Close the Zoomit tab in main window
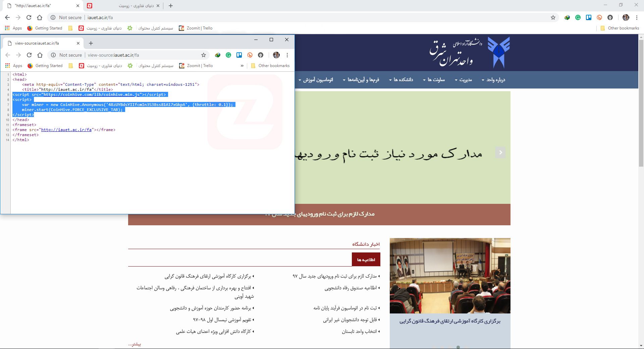Screen dimensions: 644x349 click(x=158, y=6)
